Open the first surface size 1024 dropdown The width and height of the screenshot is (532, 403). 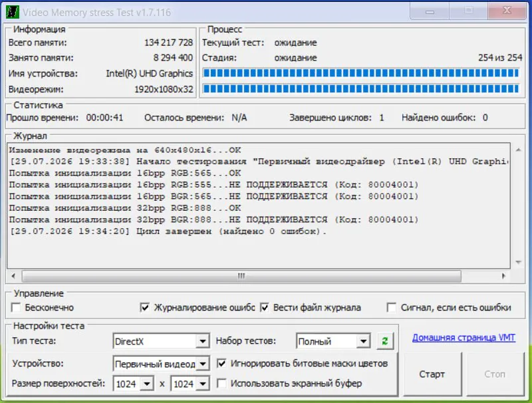pyautogui.click(x=147, y=384)
